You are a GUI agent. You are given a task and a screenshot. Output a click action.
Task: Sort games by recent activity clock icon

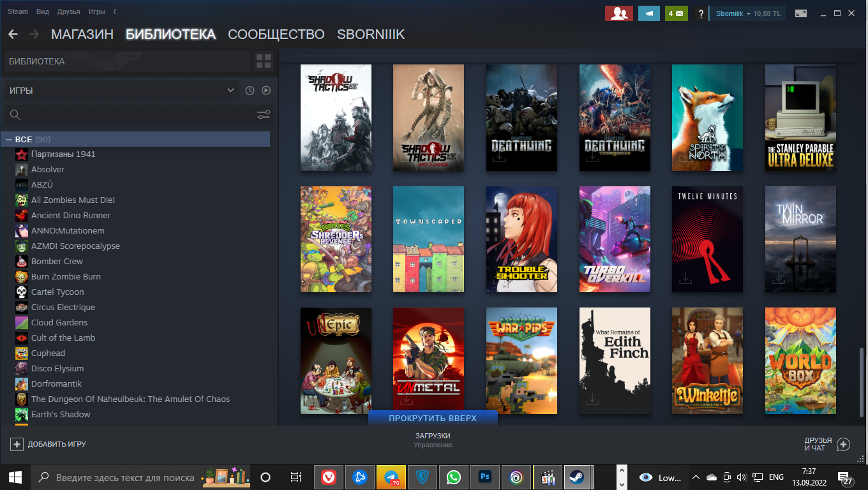click(x=250, y=91)
